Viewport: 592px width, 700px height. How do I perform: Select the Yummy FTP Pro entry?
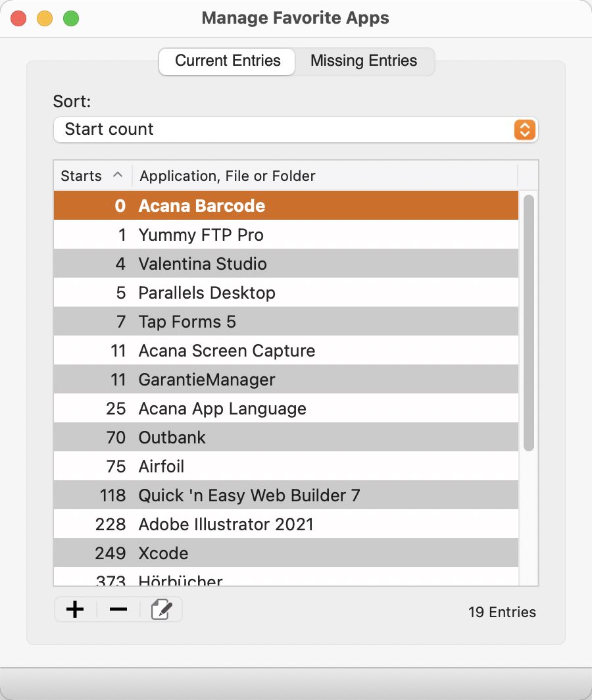[201, 235]
